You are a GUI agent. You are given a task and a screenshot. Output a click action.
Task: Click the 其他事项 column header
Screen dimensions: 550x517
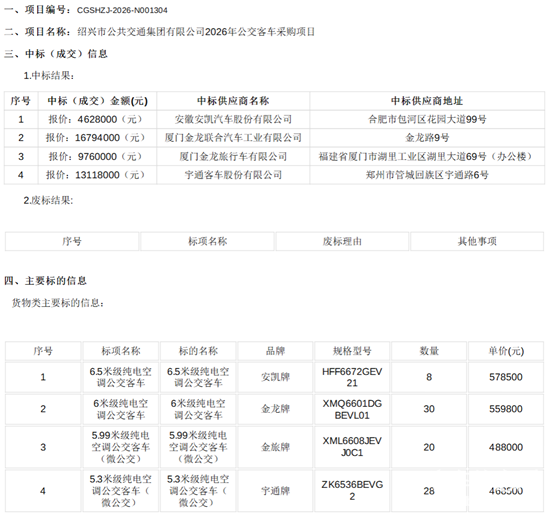(477, 241)
